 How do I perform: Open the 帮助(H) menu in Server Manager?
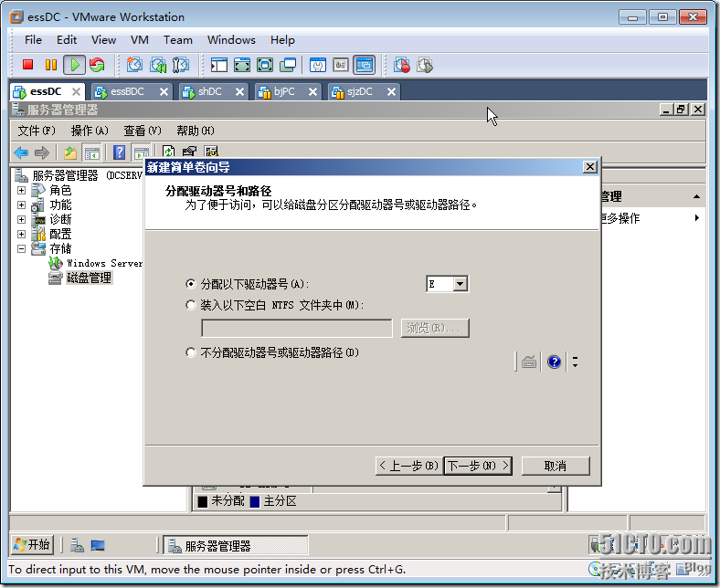[x=196, y=131]
